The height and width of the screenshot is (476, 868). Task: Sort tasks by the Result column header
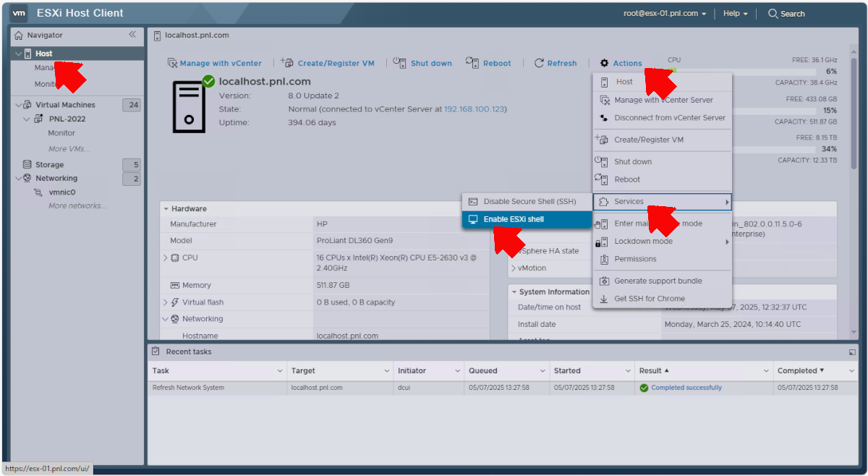(x=704, y=371)
